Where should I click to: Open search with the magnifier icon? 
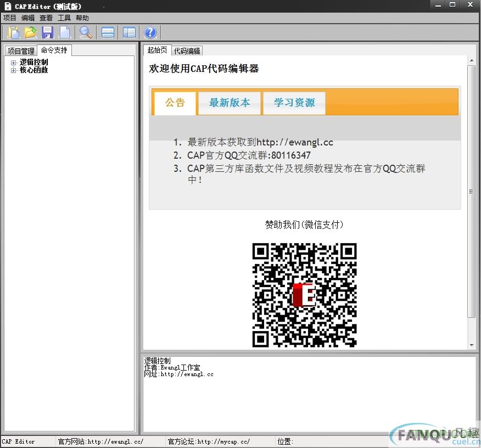point(86,32)
